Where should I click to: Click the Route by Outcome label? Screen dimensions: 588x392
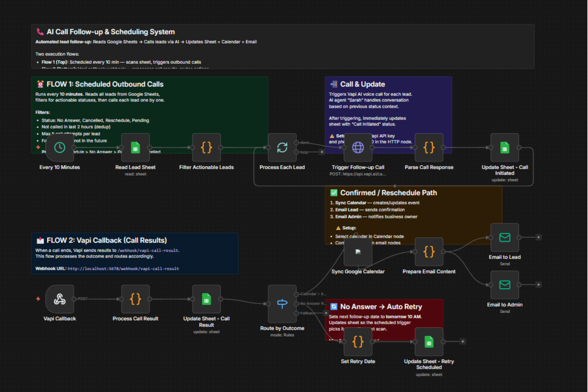pyautogui.click(x=282, y=328)
